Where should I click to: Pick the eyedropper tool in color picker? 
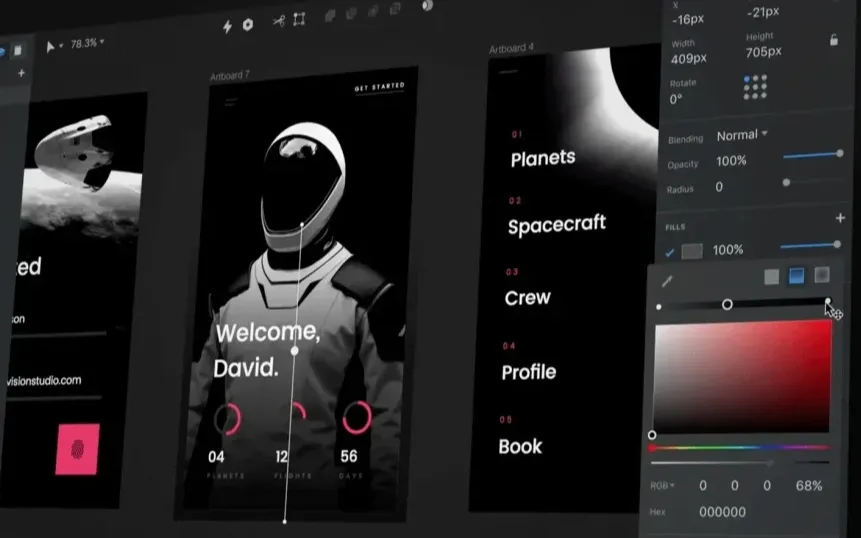(x=667, y=282)
